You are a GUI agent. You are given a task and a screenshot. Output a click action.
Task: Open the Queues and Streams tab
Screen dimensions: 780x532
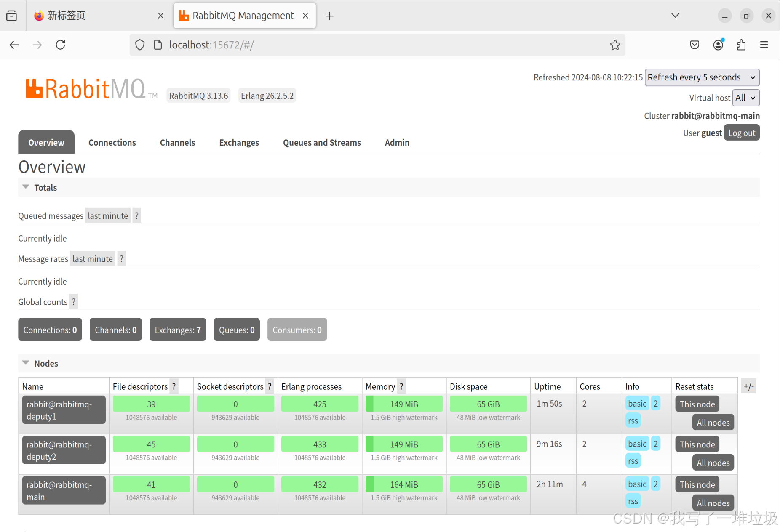pyautogui.click(x=322, y=142)
